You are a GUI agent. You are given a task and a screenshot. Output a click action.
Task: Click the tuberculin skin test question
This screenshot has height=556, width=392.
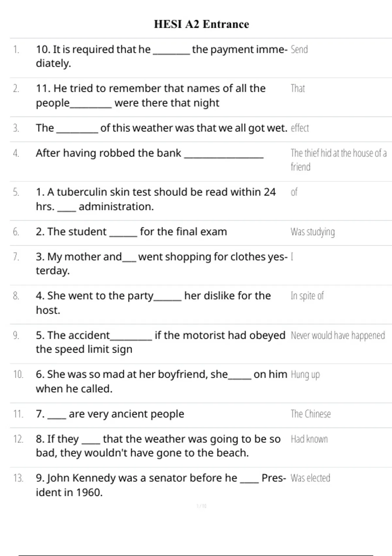[155, 199]
